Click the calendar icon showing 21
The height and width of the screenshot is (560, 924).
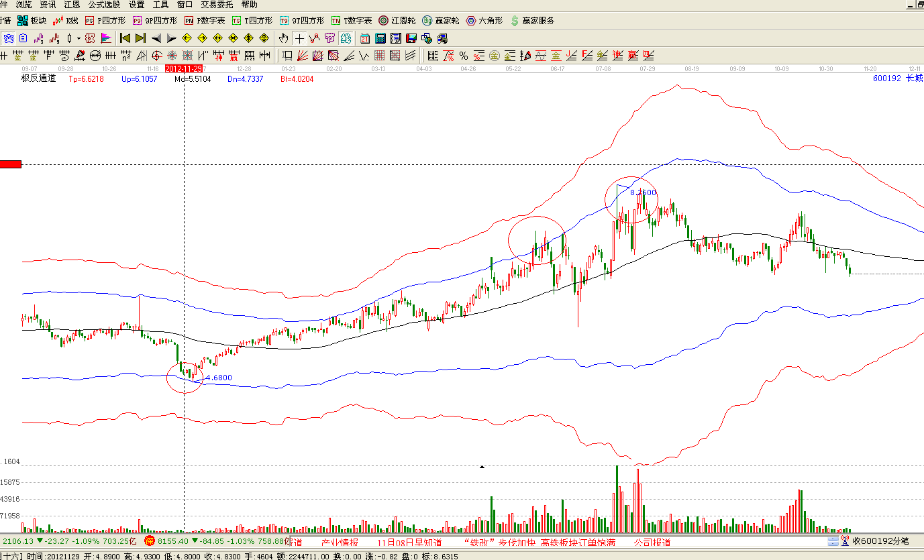[x=365, y=38]
